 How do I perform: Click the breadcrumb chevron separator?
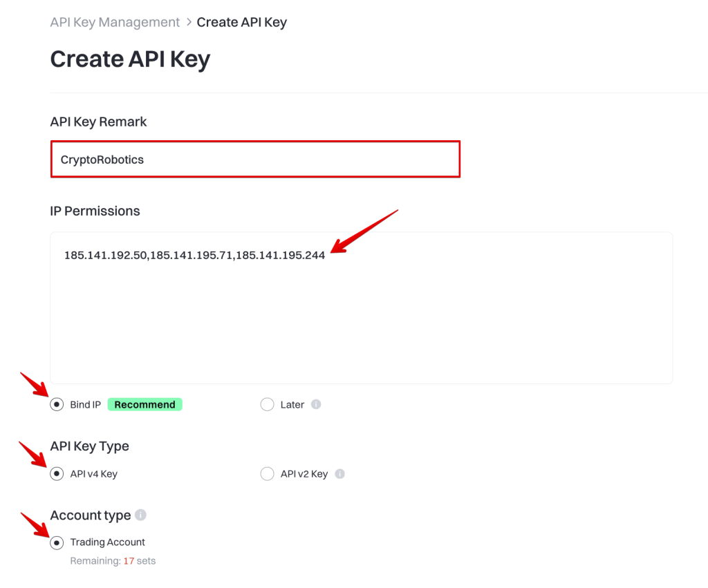188,23
